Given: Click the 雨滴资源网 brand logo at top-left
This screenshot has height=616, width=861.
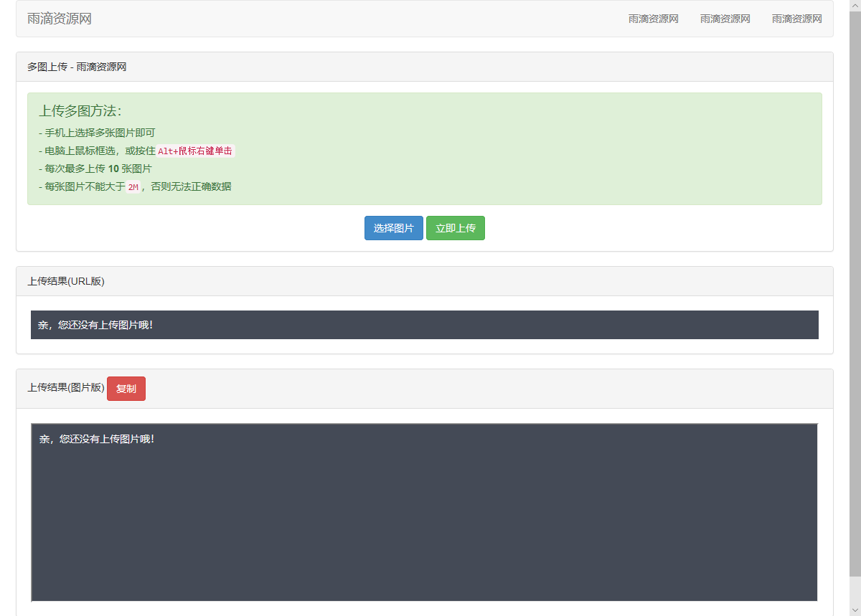Looking at the screenshot, I should click(60, 19).
